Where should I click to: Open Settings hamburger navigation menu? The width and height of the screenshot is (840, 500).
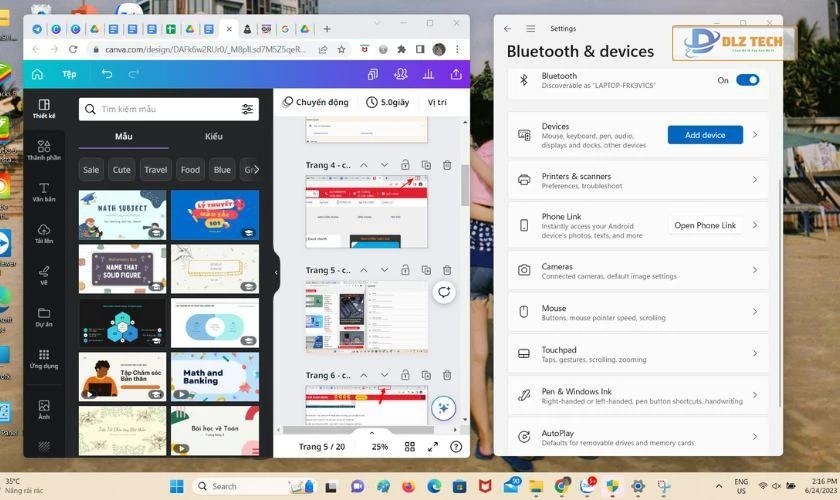(530, 28)
